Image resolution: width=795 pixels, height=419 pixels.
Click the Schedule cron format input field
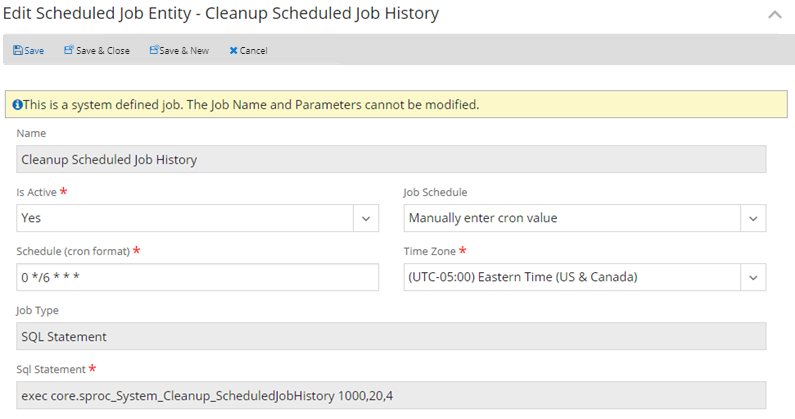(197, 277)
